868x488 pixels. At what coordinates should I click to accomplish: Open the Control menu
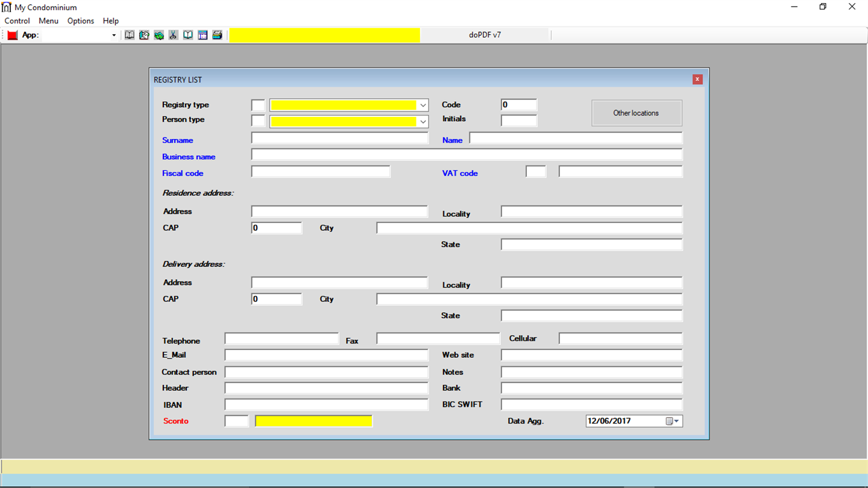click(x=17, y=20)
